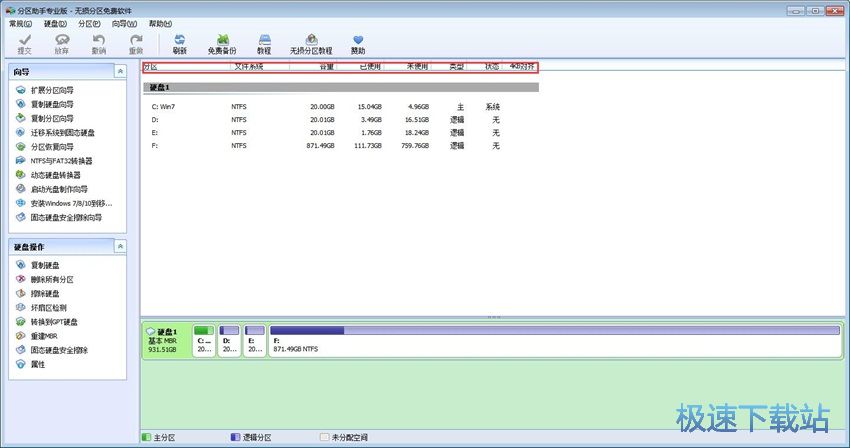Select the F: 871.49GB NTFS partition block
Screen dimensions: 850x448
click(555, 340)
